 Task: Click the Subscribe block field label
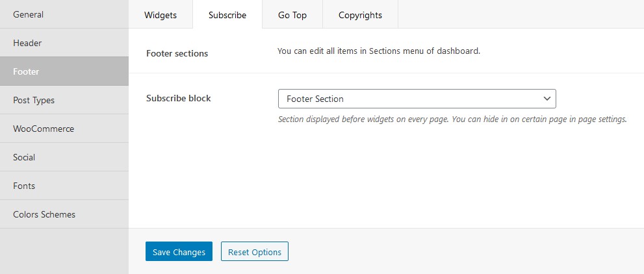(178, 99)
